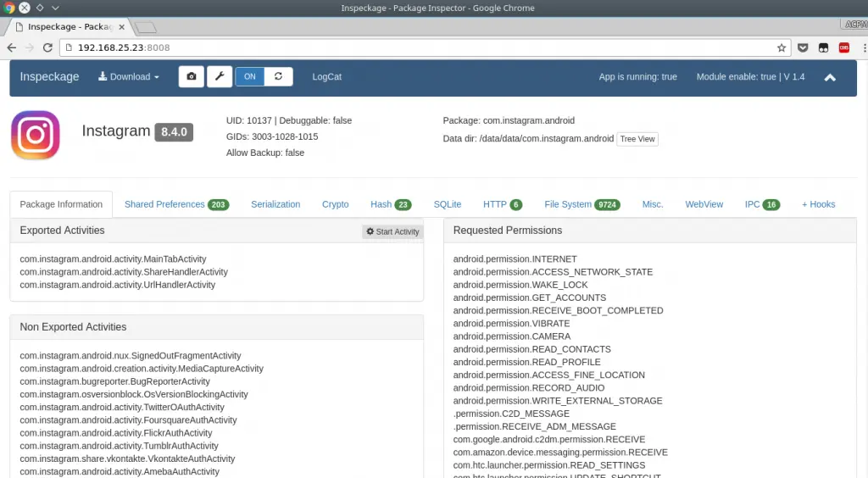Switch to the Hash tab
The image size is (868, 478).
pos(391,204)
